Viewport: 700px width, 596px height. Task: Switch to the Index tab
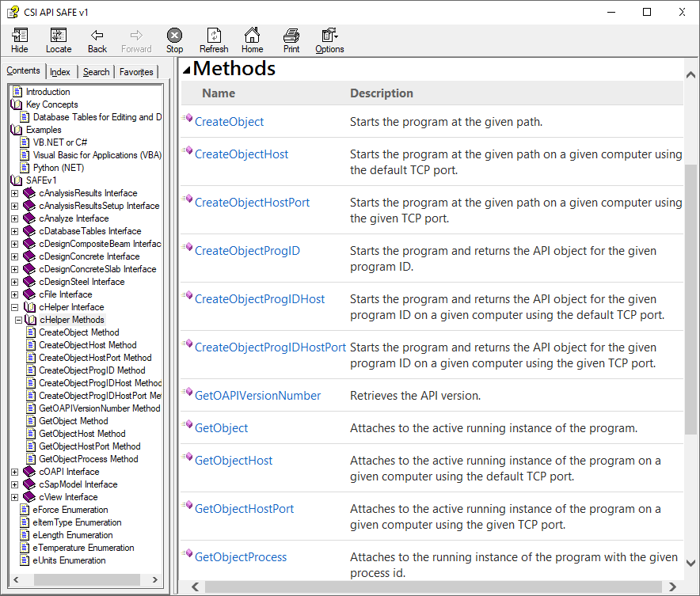(x=60, y=72)
